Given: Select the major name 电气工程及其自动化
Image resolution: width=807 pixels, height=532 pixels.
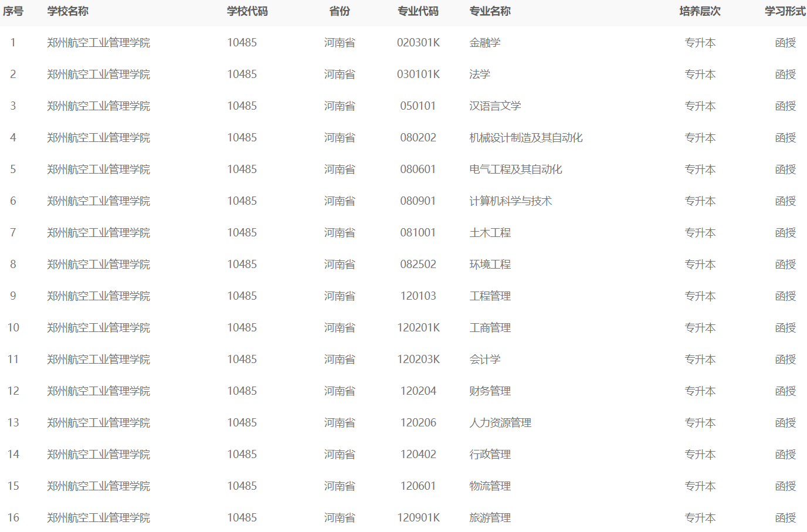Looking at the screenshot, I should coord(516,170).
